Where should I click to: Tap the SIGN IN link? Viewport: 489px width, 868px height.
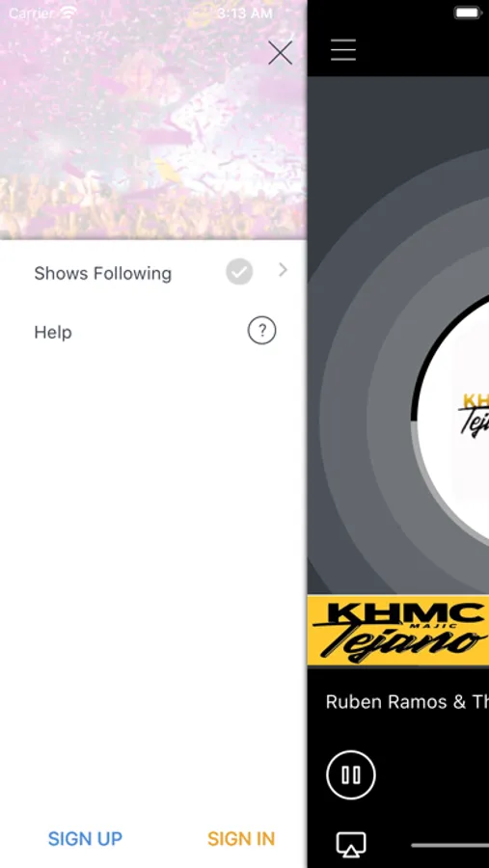pyautogui.click(x=241, y=839)
